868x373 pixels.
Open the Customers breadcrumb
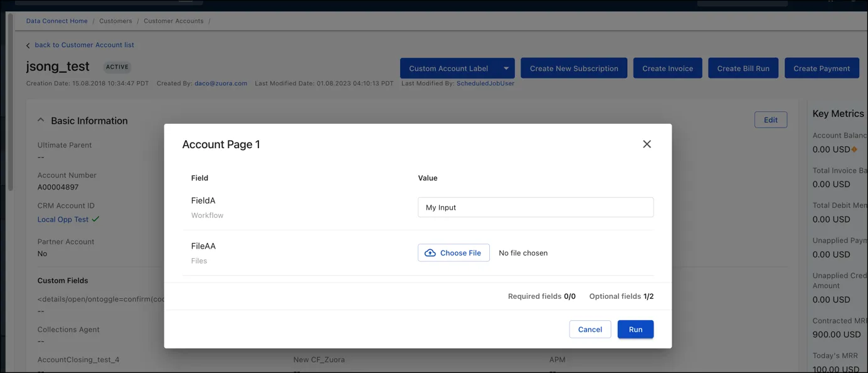[115, 21]
